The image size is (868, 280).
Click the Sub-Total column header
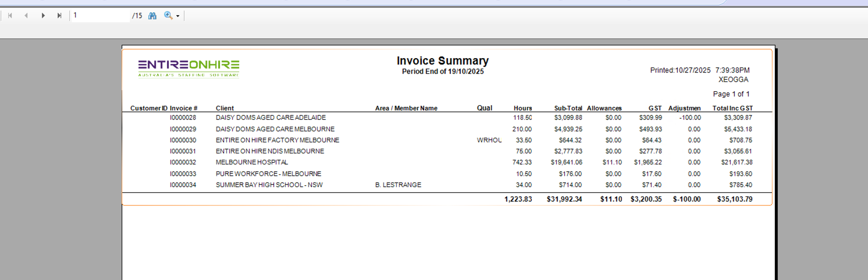[x=568, y=108]
